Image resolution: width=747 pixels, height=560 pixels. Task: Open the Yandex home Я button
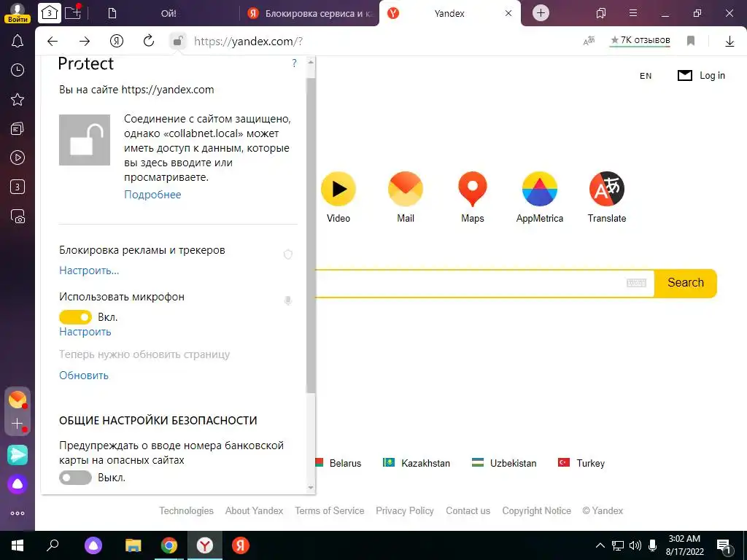click(x=116, y=42)
